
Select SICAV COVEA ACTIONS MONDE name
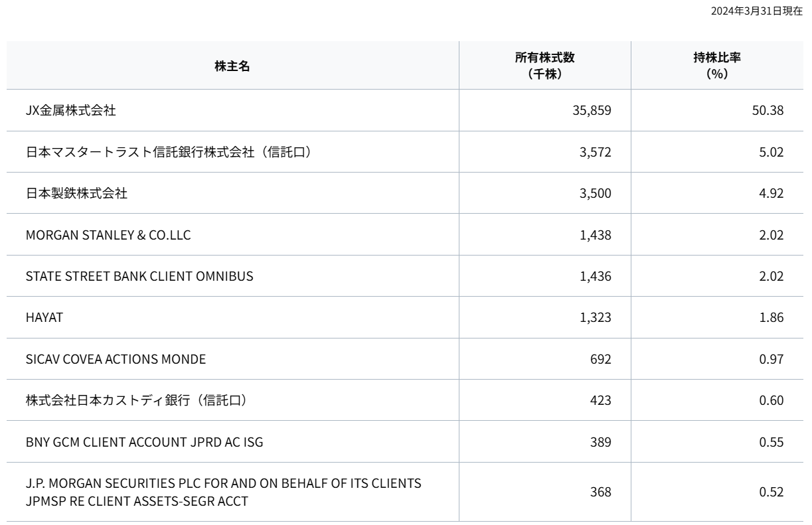click(x=116, y=359)
